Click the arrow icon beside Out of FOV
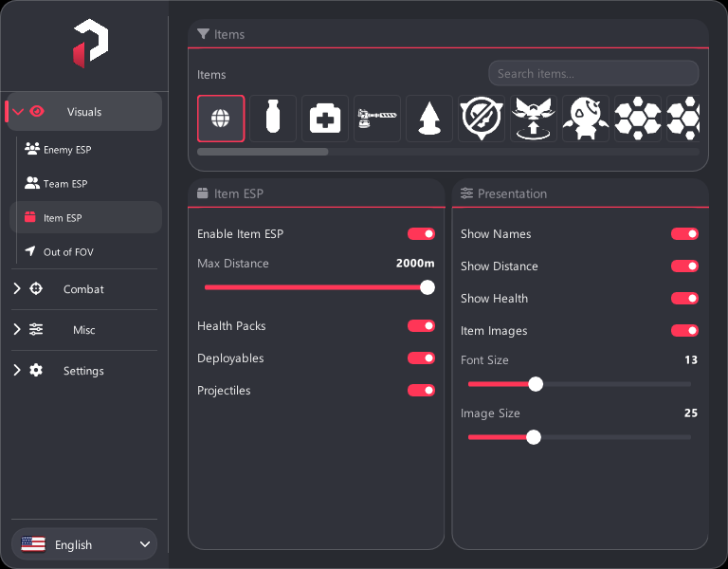Viewport: 728px width, 569px height. click(x=30, y=250)
